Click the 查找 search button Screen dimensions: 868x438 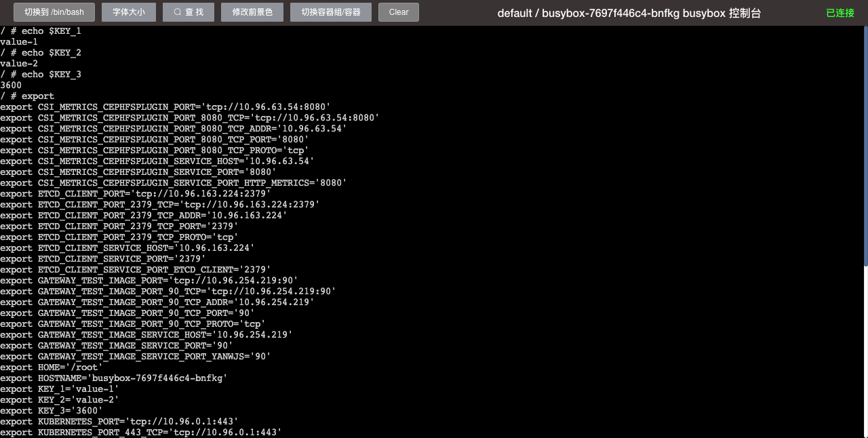click(189, 12)
